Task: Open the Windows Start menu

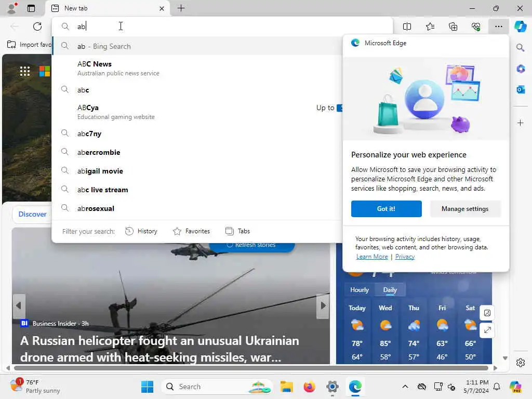Action: coord(147,387)
